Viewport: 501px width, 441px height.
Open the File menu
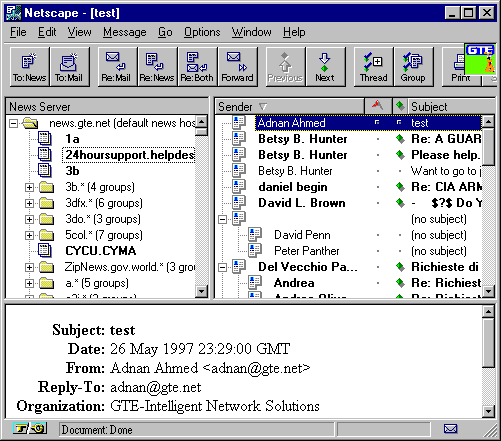click(x=18, y=32)
